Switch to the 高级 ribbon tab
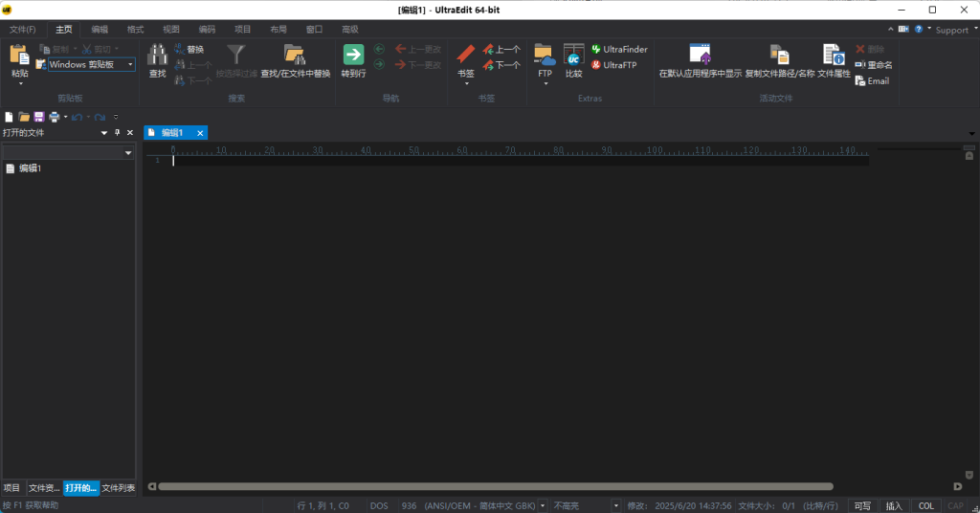This screenshot has width=980, height=513. (350, 30)
